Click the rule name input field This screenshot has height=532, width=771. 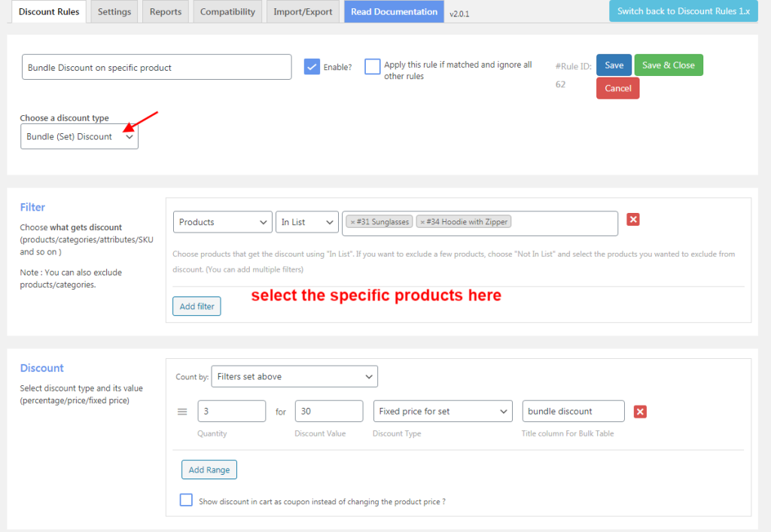(x=156, y=66)
